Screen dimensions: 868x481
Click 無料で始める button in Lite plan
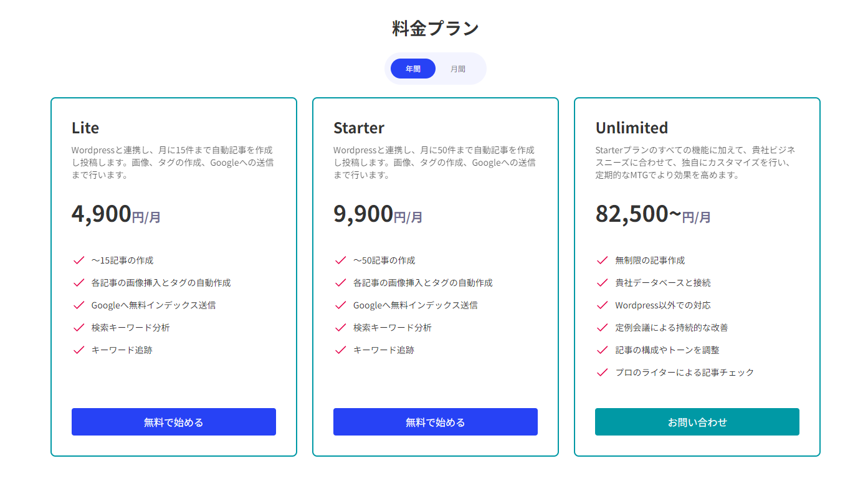point(173,422)
